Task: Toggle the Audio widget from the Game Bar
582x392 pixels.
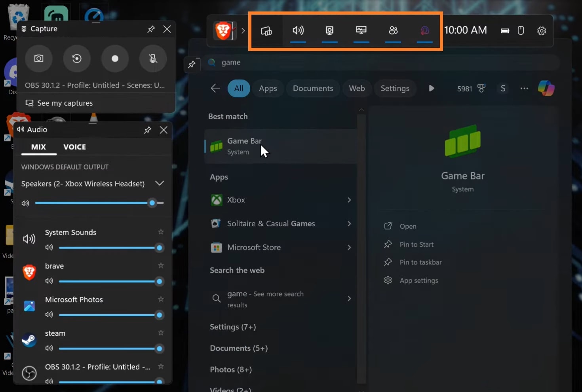Action: 298,30
